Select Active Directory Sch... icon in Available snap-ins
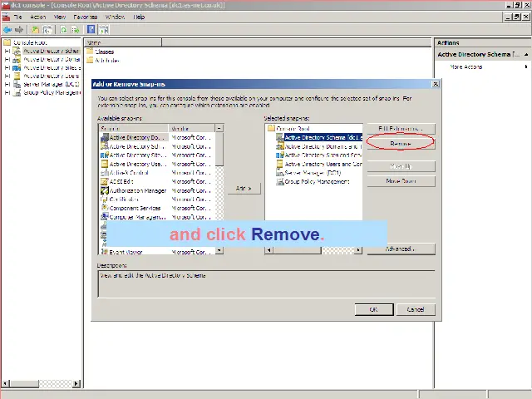The width and height of the screenshot is (532, 399). click(105, 146)
